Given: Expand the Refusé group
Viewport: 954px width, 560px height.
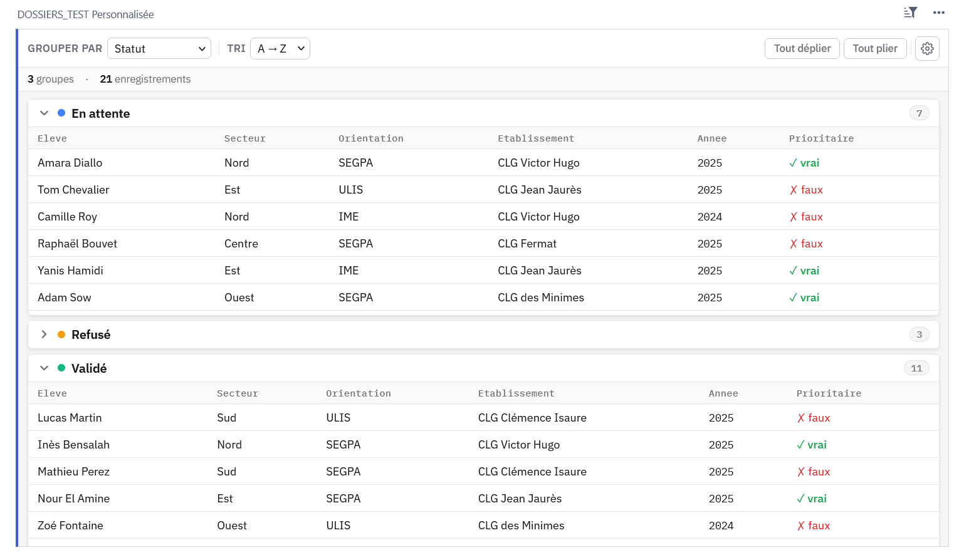Looking at the screenshot, I should pyautogui.click(x=44, y=334).
